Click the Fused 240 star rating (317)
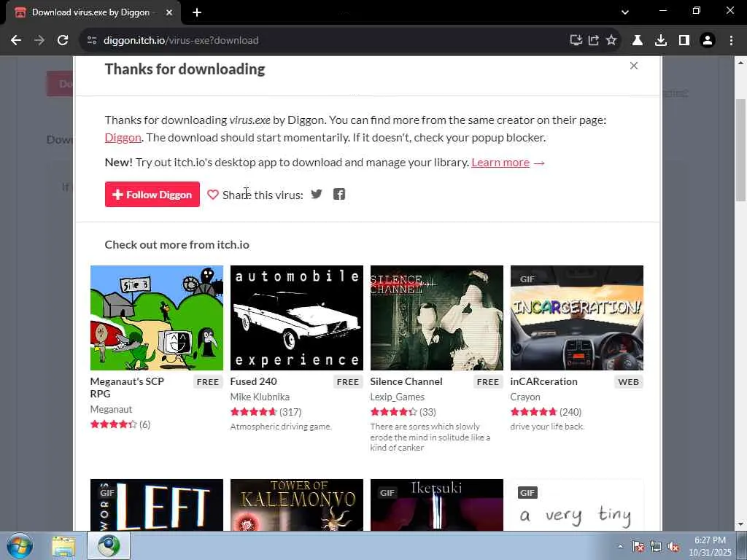 coord(266,412)
